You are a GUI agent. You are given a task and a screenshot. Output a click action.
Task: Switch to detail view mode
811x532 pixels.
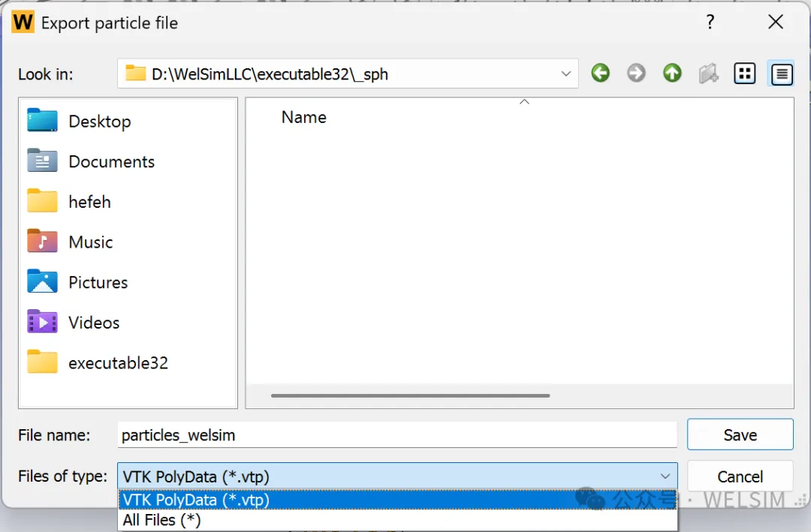click(782, 74)
